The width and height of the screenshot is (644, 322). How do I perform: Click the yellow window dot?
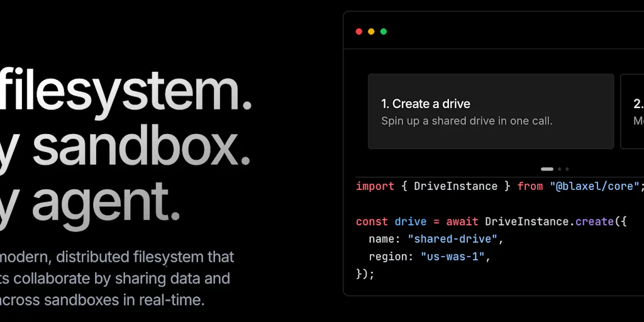(x=371, y=31)
